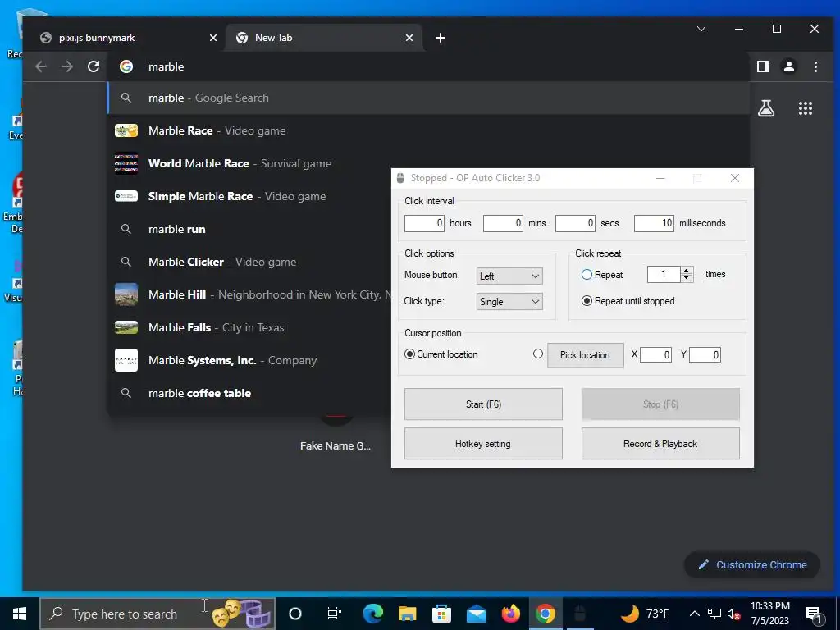The width and height of the screenshot is (840, 630).
Task: Close the OP Auto Clicker window
Action: pyautogui.click(x=735, y=178)
